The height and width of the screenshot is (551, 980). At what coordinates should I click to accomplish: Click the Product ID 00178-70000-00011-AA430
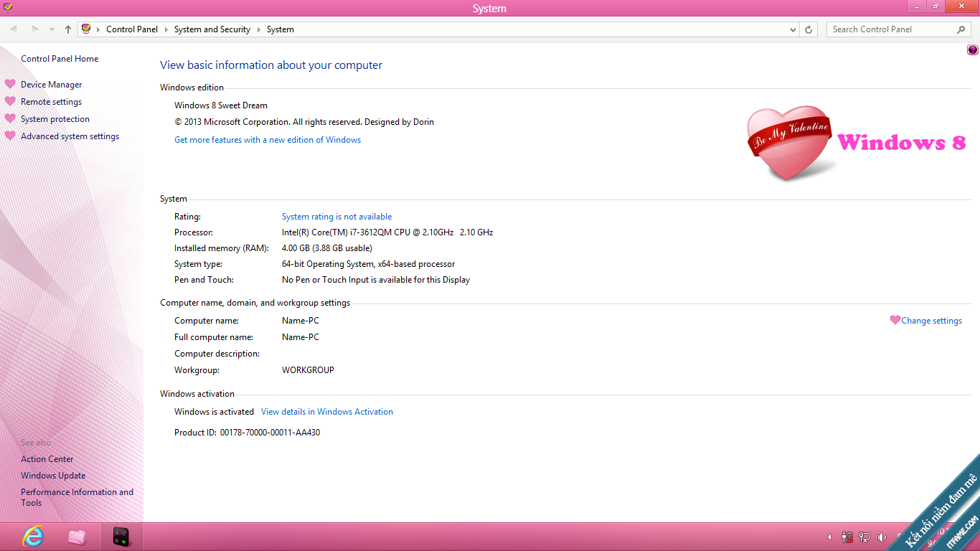tap(248, 433)
